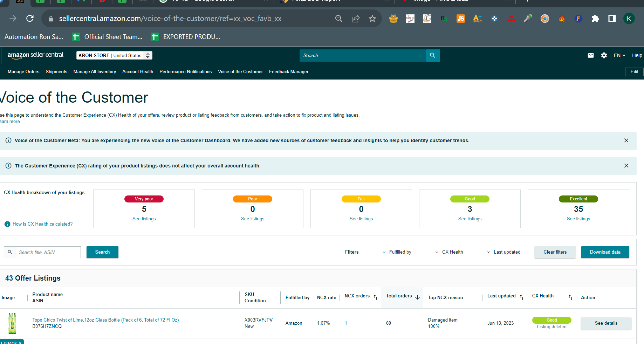Open Shipments menu item

(56, 71)
